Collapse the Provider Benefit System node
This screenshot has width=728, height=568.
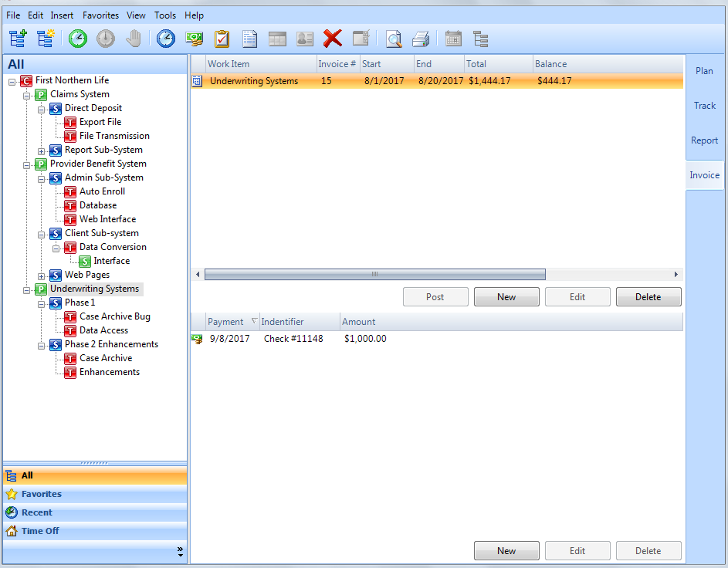tap(27, 166)
